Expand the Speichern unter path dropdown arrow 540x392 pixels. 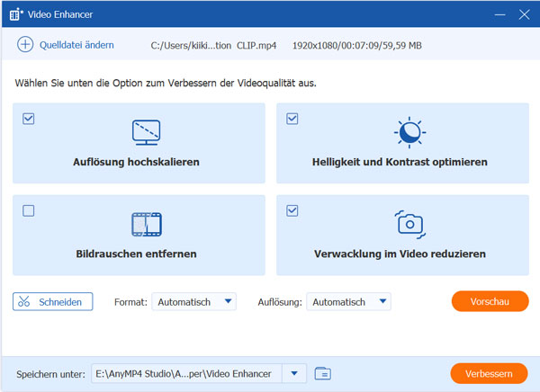tap(294, 373)
